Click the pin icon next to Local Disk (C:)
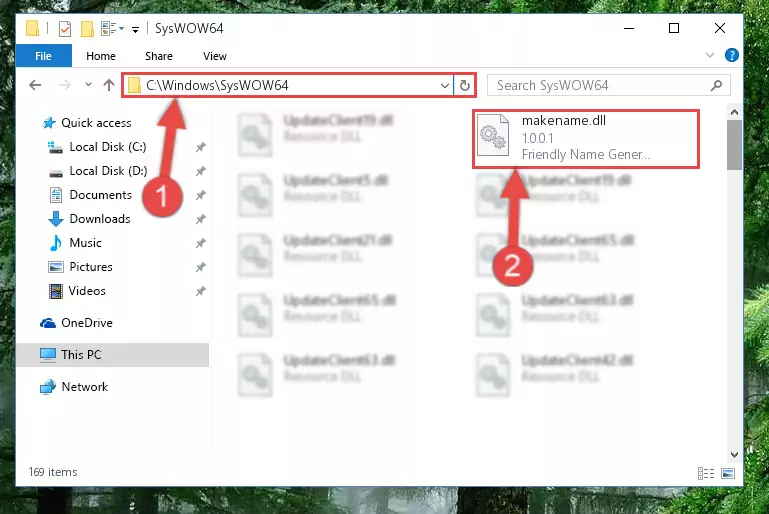769x514 pixels. (201, 147)
